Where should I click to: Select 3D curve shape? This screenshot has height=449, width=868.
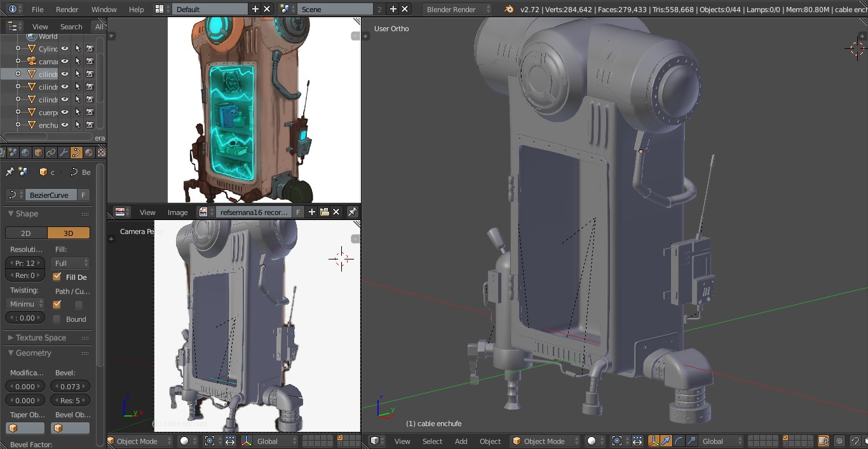tap(69, 233)
